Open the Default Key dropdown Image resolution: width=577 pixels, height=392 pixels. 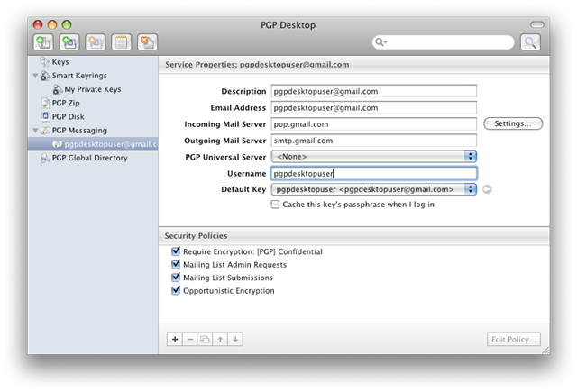(x=374, y=189)
